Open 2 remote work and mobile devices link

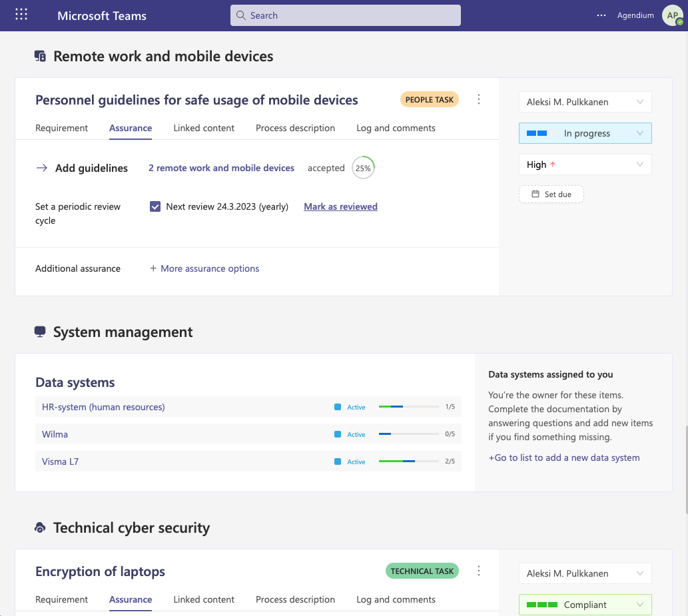(221, 168)
